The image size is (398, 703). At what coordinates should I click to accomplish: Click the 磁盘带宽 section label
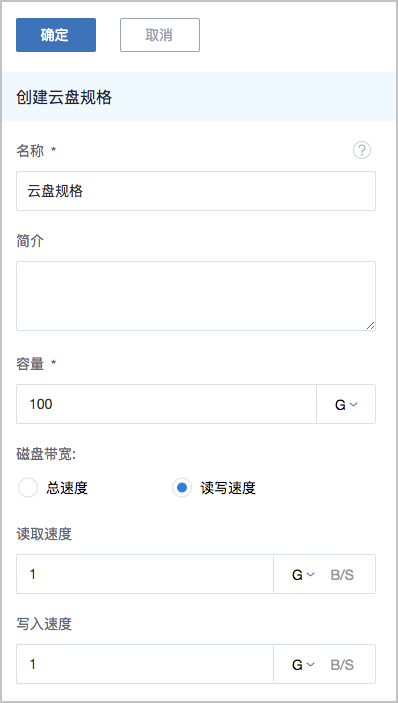(x=46, y=454)
